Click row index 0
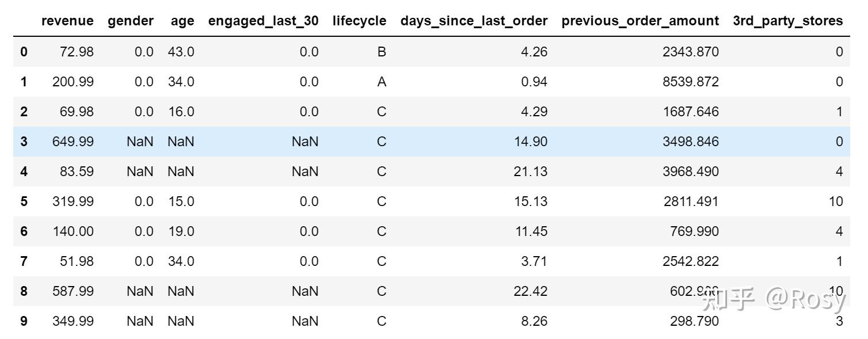 click(24, 52)
